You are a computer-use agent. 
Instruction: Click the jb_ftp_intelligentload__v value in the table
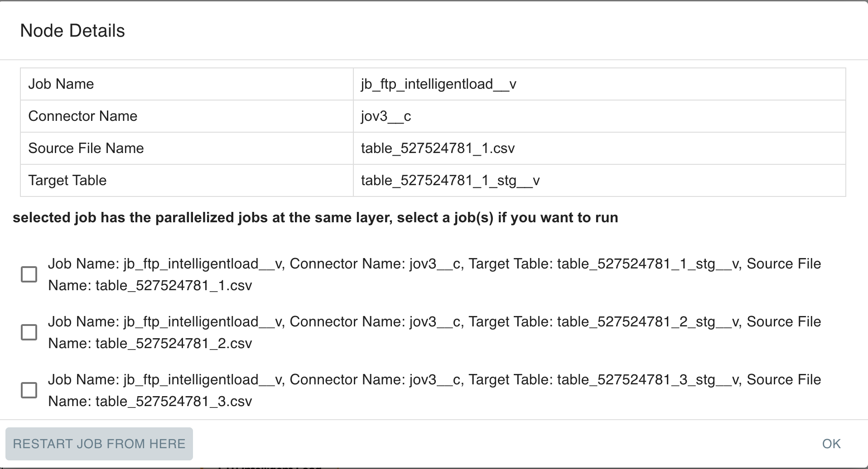[439, 84]
